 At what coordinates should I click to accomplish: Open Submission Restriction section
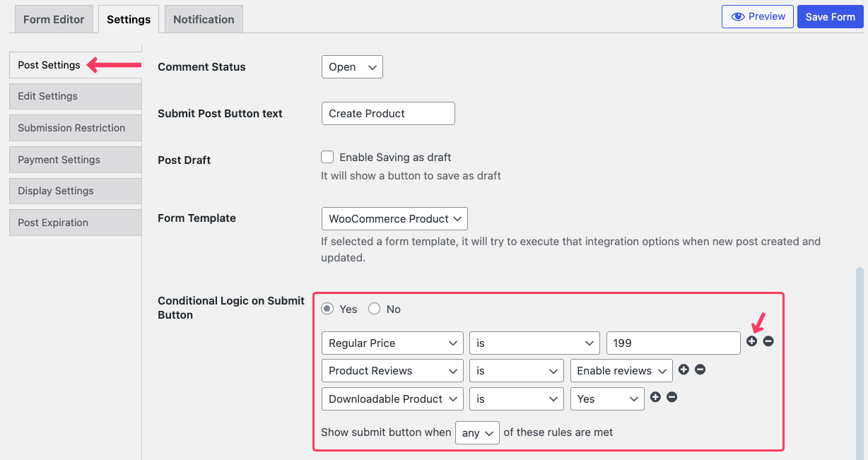click(75, 128)
